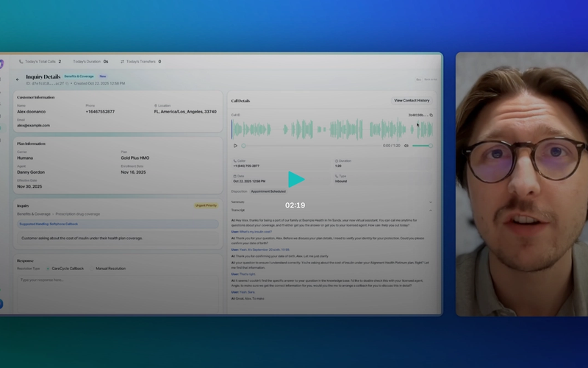Click transcript line 'User: Yeah, Sure.'
This screenshot has width=588, height=368.
243,292
